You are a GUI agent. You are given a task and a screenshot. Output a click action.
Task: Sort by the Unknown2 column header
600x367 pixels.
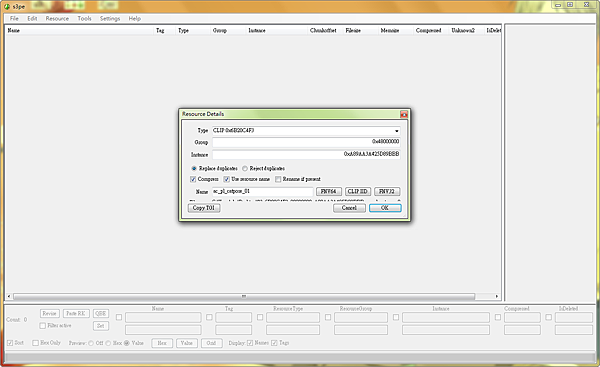click(466, 30)
